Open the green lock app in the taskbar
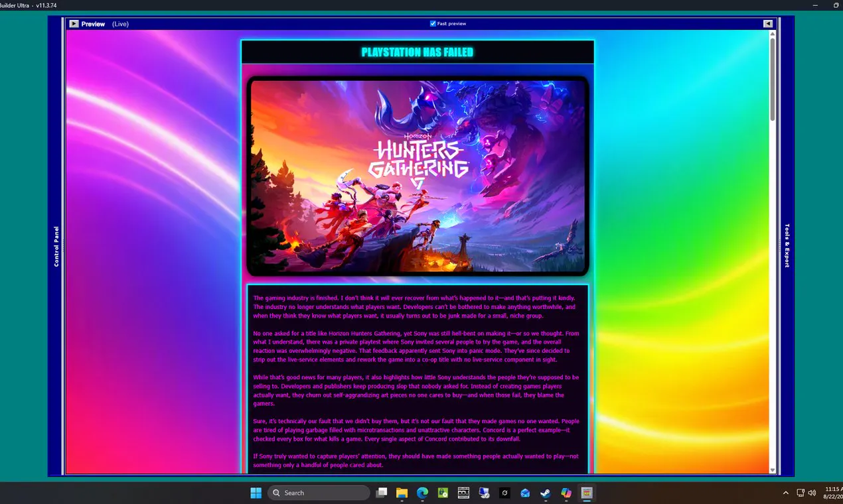 (443, 493)
